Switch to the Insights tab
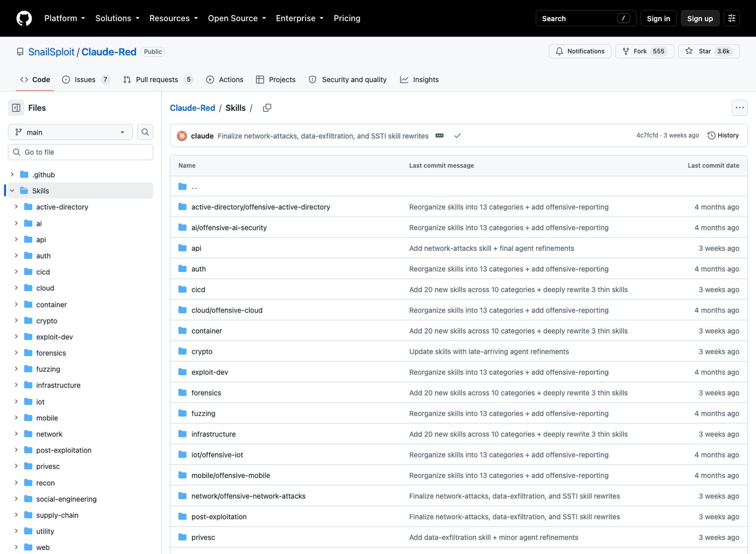The height and width of the screenshot is (554, 756). click(x=419, y=79)
